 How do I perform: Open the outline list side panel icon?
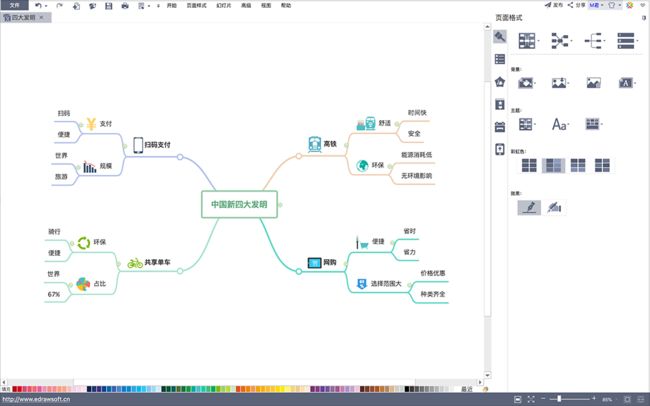pos(500,60)
